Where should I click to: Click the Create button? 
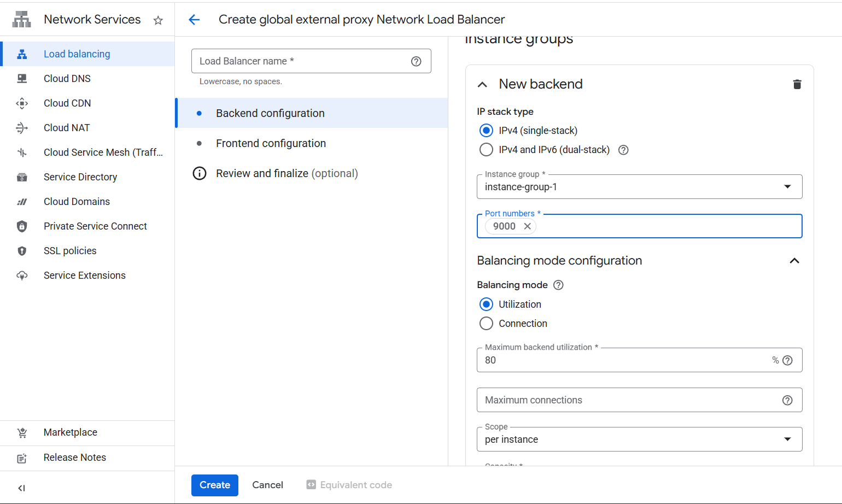click(x=214, y=485)
